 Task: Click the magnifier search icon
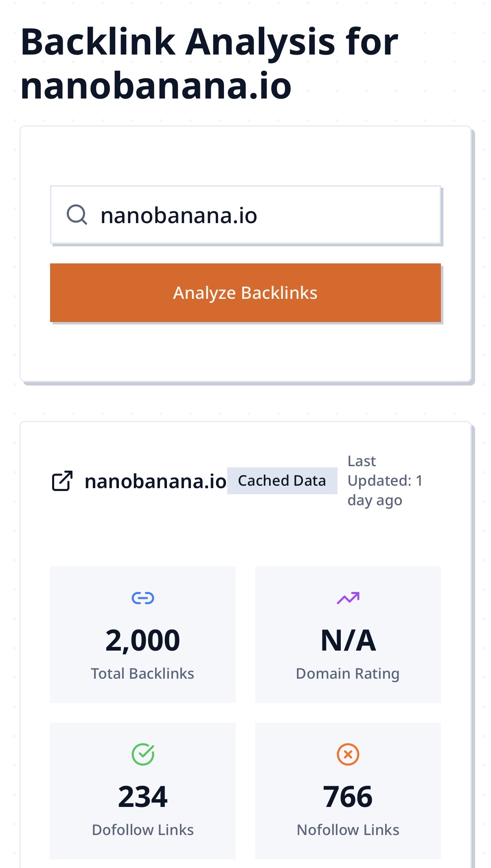coord(77,215)
